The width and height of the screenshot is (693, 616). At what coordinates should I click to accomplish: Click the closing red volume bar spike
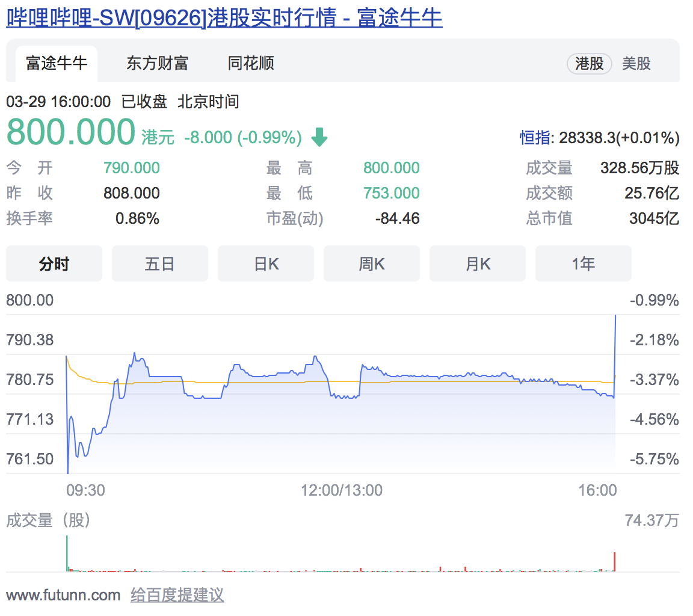[615, 561]
